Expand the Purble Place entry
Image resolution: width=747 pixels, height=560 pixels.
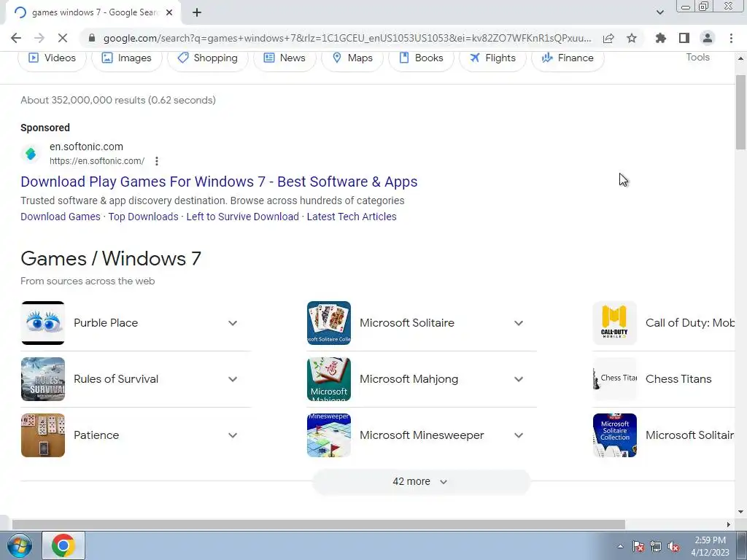click(x=233, y=323)
